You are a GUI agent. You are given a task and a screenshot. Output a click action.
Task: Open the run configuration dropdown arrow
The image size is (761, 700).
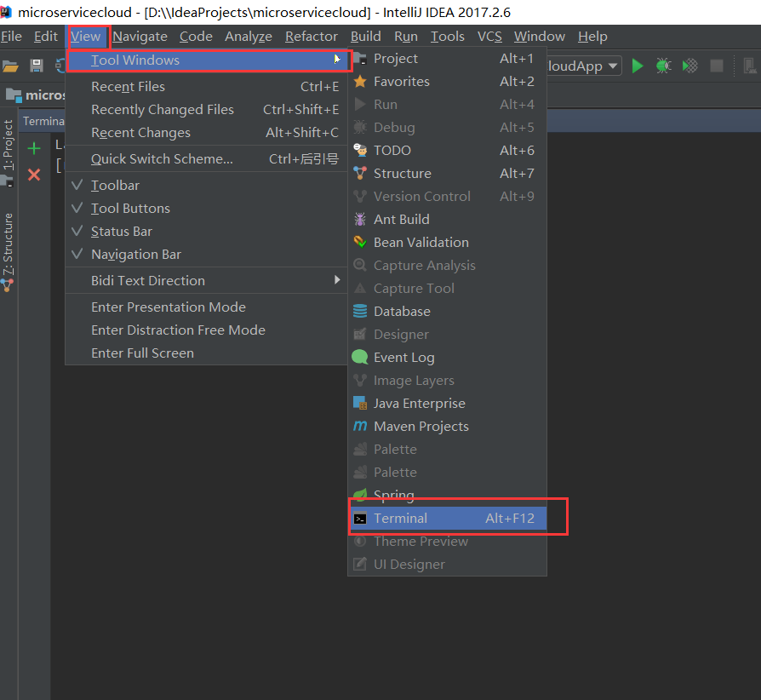[x=613, y=66]
